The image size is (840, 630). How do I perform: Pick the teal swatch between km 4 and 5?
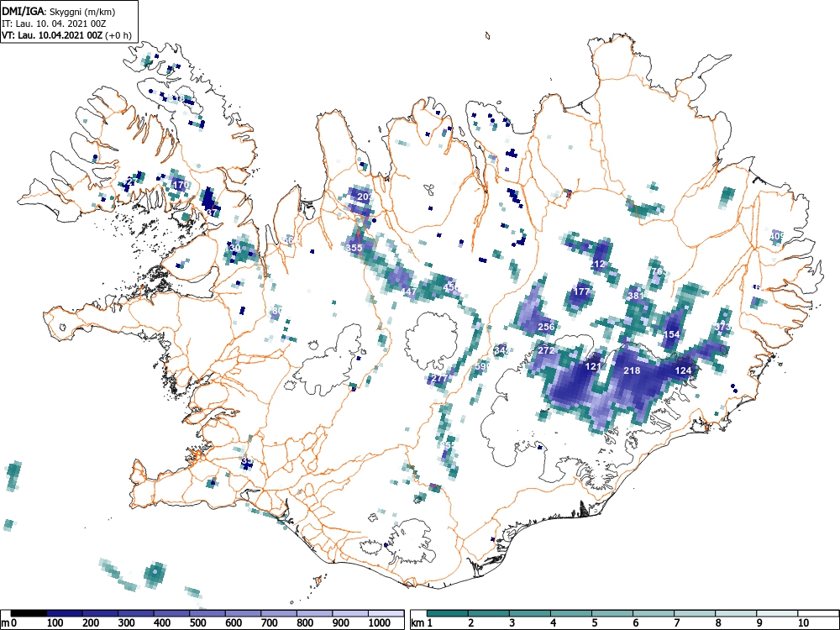tap(571, 613)
